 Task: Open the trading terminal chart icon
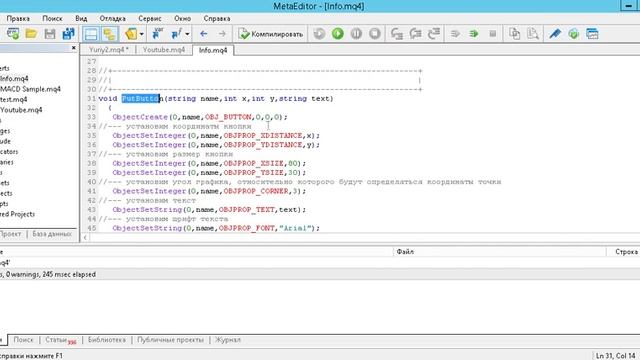(592, 34)
